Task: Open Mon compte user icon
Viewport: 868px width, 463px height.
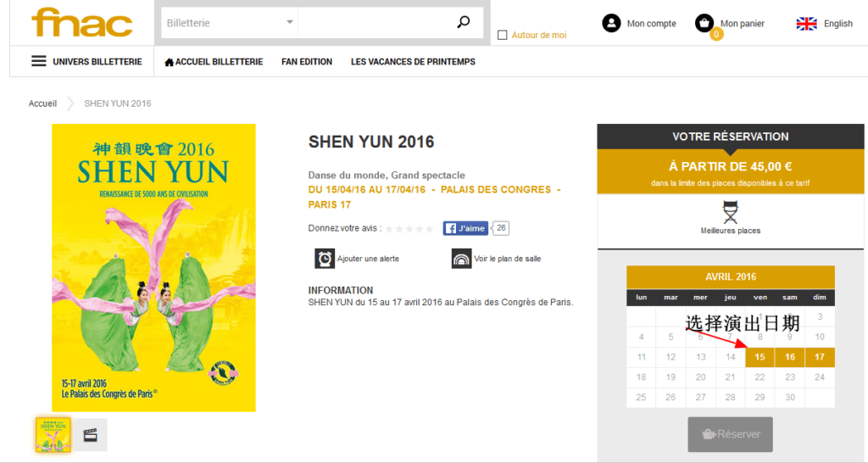Action: pyautogui.click(x=611, y=23)
